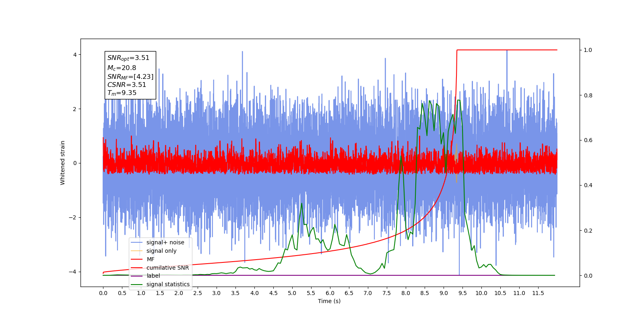644x322 pixels.
Task: Click the right y-axis tick label 0.6
Action: pyautogui.click(x=588, y=140)
